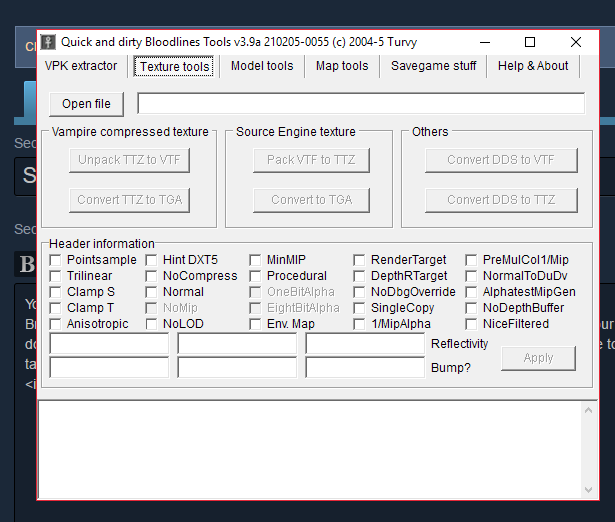This screenshot has height=522, width=615.
Task: Check the MinMIP checkbox
Action: coord(255,260)
